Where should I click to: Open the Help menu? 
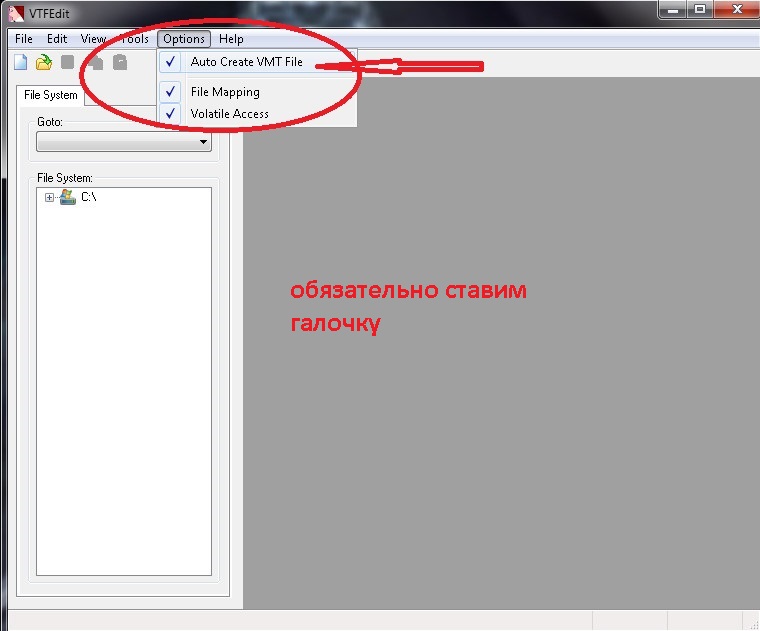click(231, 39)
